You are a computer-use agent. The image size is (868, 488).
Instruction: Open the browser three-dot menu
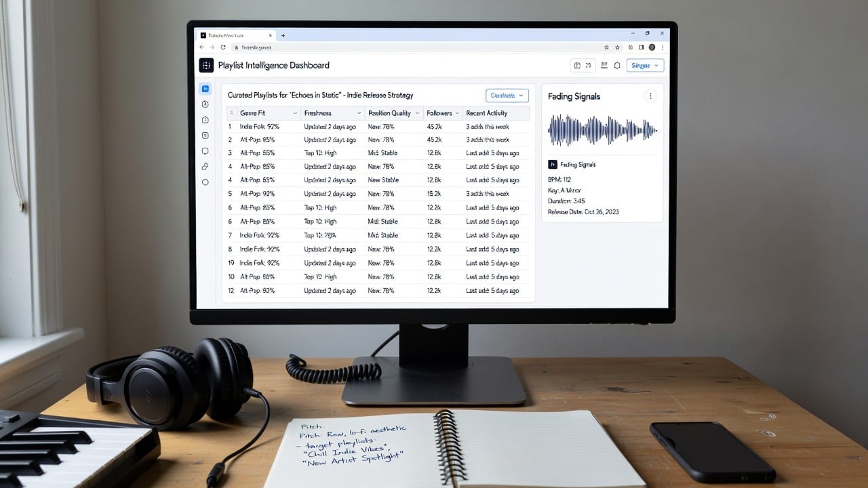pyautogui.click(x=663, y=47)
